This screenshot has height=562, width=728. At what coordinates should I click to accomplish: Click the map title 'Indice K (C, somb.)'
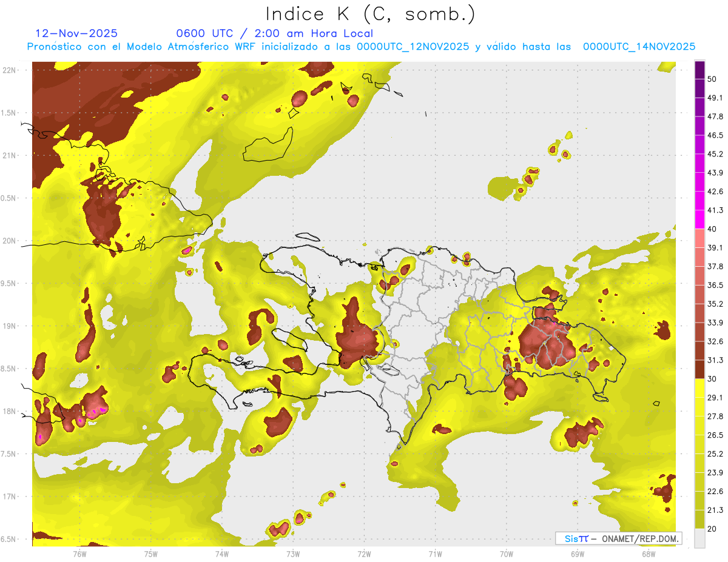pyautogui.click(x=370, y=15)
